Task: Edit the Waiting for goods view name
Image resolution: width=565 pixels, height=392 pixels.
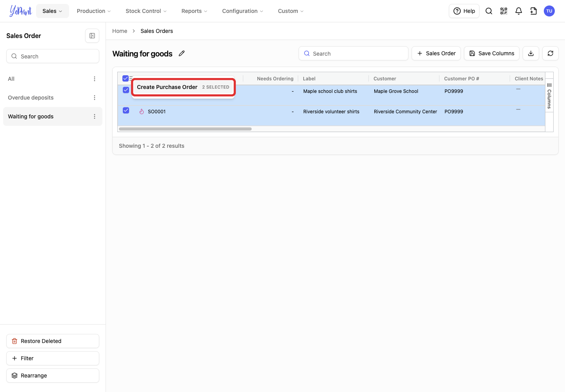Action: (x=182, y=53)
